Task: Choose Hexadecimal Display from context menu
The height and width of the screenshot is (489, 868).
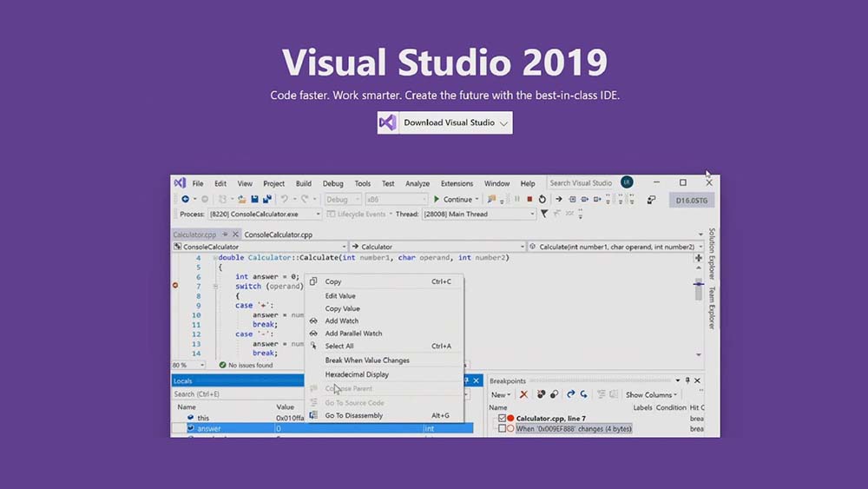Action: tap(385, 374)
